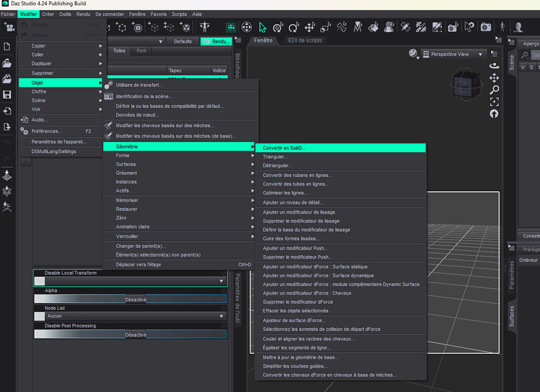
Task: Click the reset view up-arrow icon
Action: (x=494, y=114)
